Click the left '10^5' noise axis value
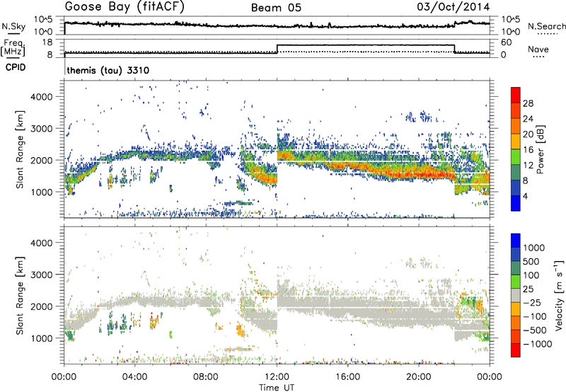 coord(43,19)
